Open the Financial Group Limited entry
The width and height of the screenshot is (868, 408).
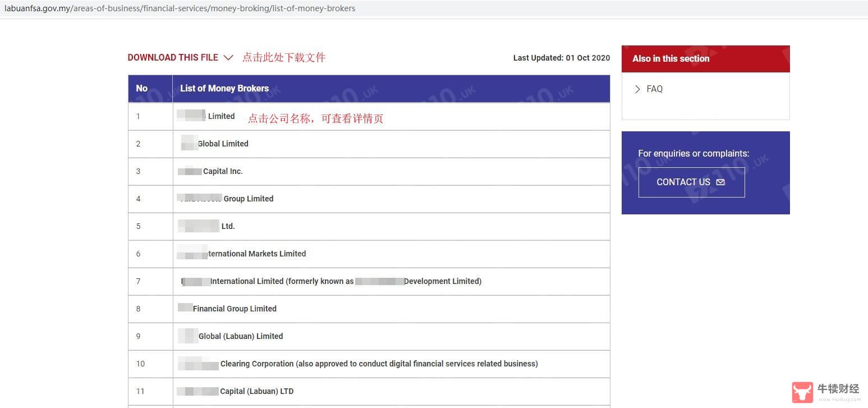[227, 309]
